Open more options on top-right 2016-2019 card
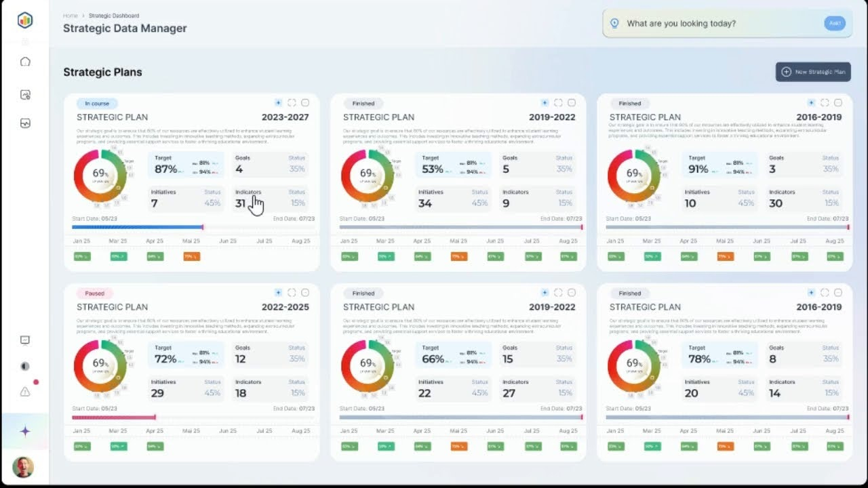This screenshot has height=488, width=868. coord(838,103)
